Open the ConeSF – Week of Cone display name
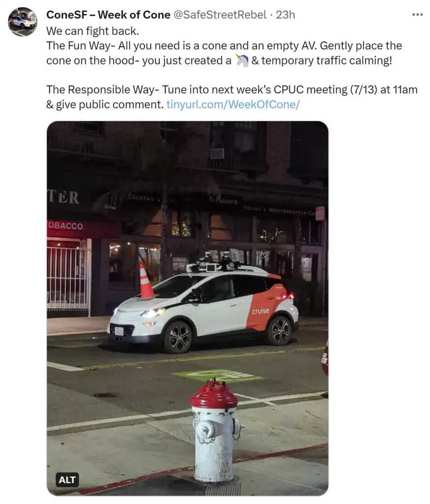Image resolution: width=430 pixels, height=504 pixels. [x=108, y=15]
